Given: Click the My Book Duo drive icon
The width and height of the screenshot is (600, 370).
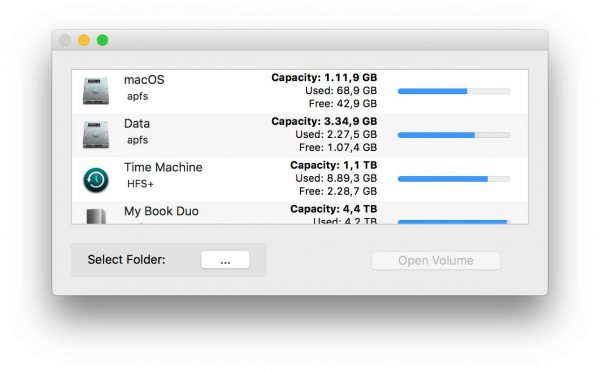Looking at the screenshot, I should point(96,216).
